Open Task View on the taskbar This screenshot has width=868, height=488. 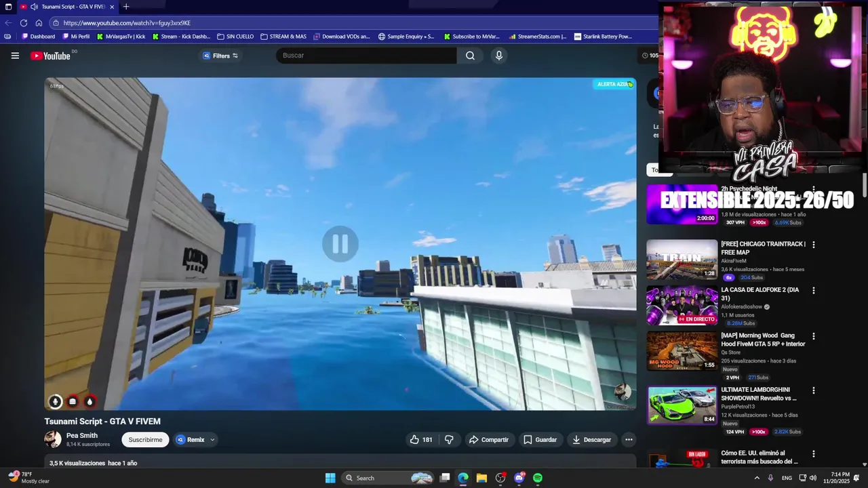pyautogui.click(x=445, y=478)
